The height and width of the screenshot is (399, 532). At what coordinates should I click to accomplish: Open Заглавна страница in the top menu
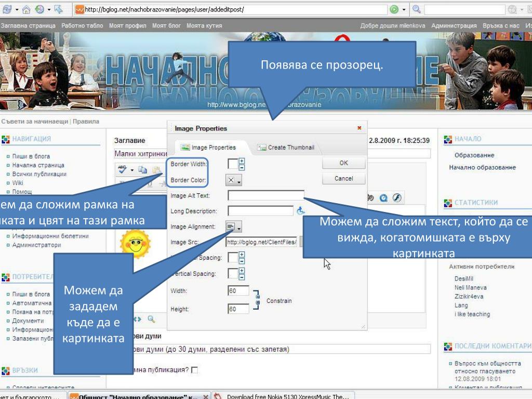tap(28, 25)
